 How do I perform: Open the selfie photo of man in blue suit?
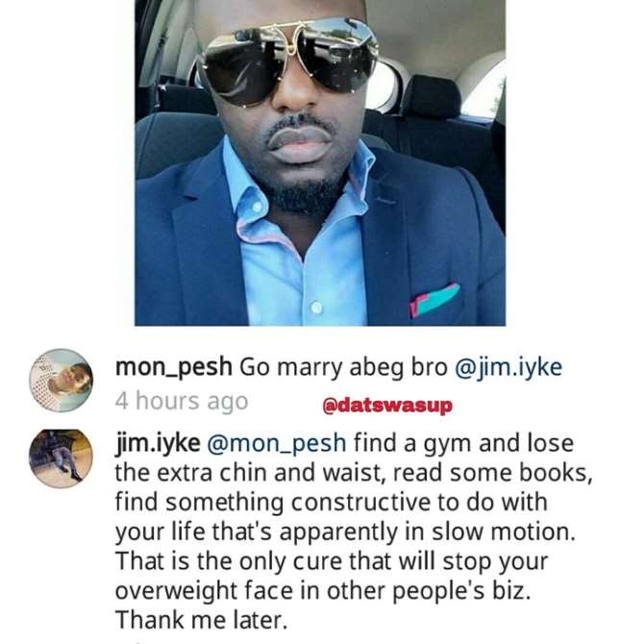click(x=320, y=162)
